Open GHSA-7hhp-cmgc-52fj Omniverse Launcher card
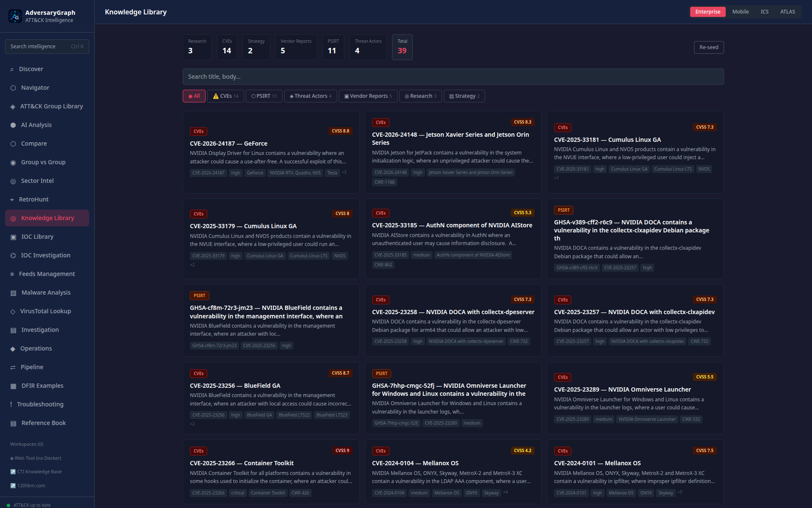Screen dimensions: 812x508 coord(453,398)
